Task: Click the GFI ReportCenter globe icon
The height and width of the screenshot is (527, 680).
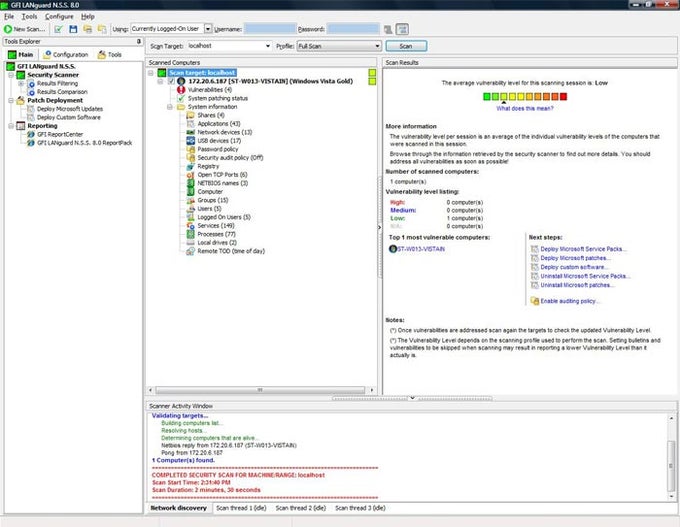Action: 31,134
